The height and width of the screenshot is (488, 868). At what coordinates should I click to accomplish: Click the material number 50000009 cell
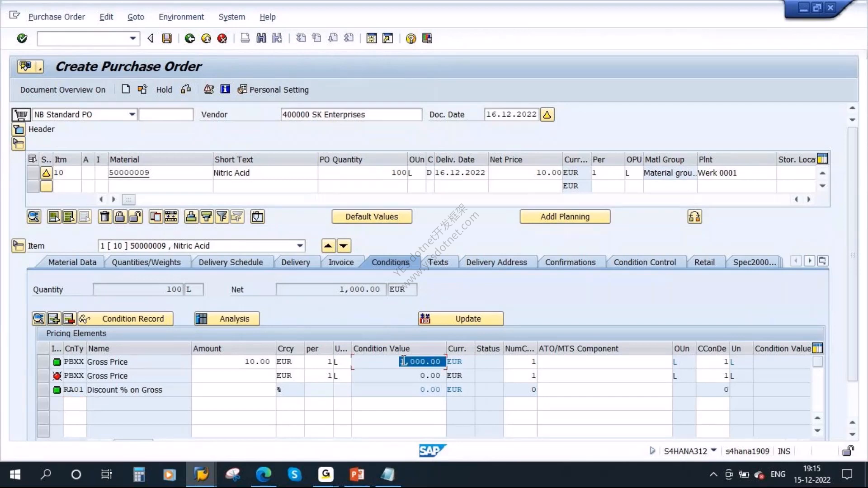click(160, 173)
